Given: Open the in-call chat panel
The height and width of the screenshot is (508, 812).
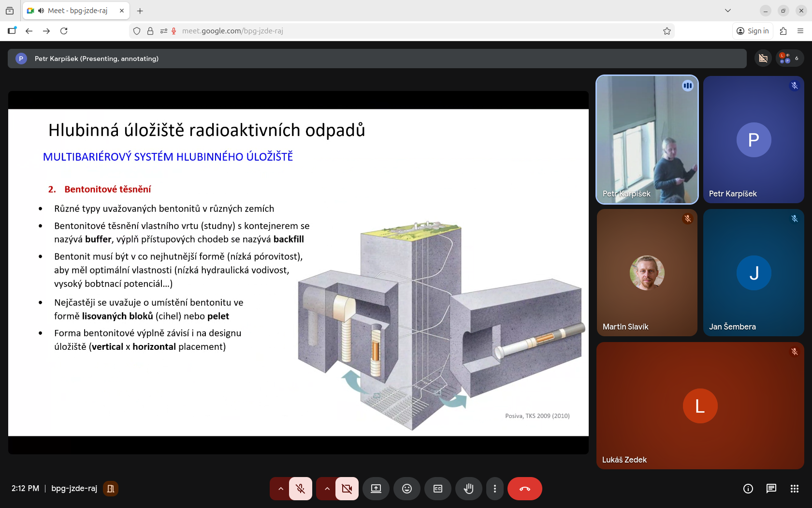Looking at the screenshot, I should pos(771,489).
